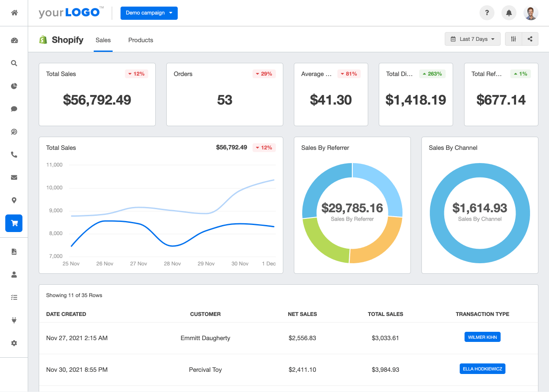Switch to the Sales tab

click(103, 40)
